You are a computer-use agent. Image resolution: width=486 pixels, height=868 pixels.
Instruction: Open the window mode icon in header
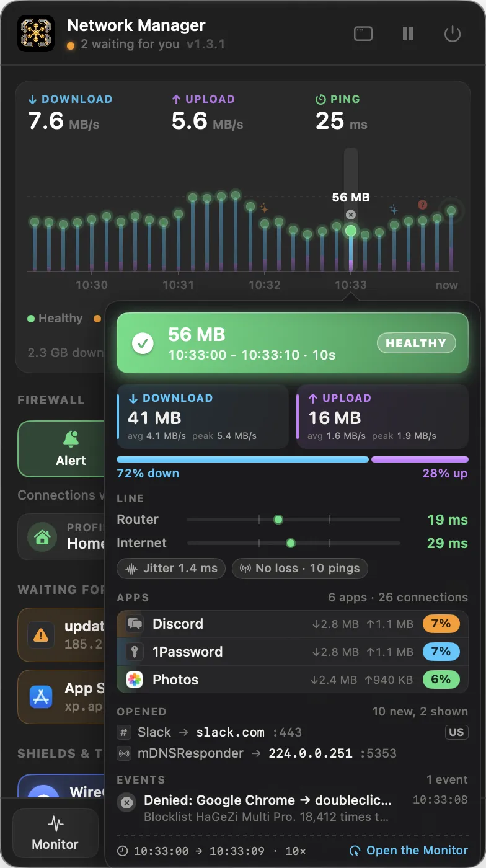[x=363, y=33]
